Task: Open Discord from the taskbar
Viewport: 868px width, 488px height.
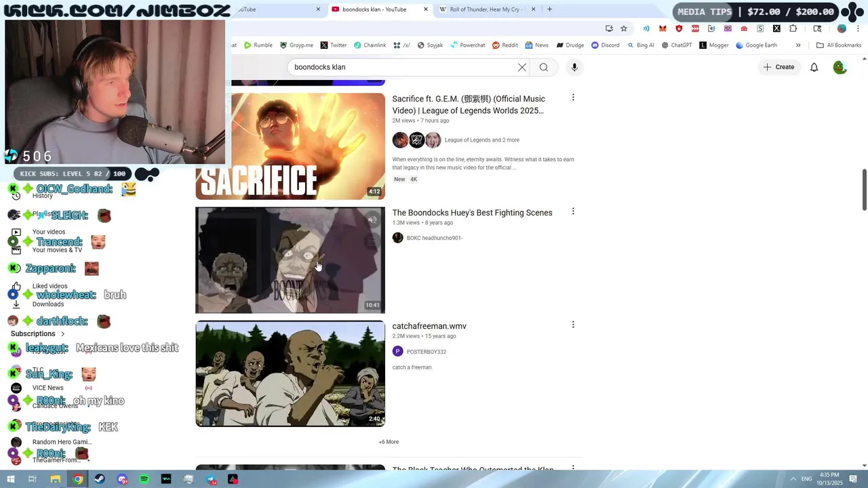Action: 122,479
